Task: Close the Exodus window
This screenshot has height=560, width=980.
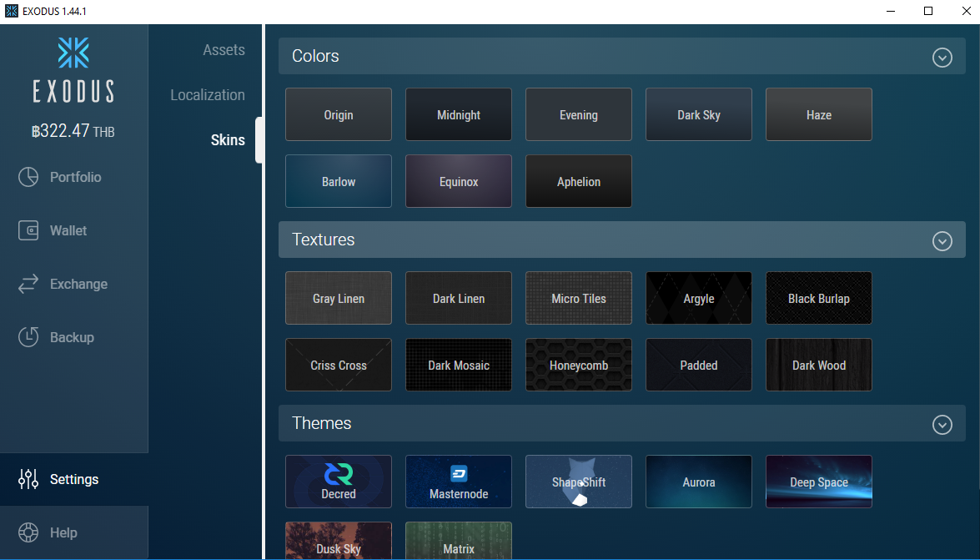Action: [966, 11]
